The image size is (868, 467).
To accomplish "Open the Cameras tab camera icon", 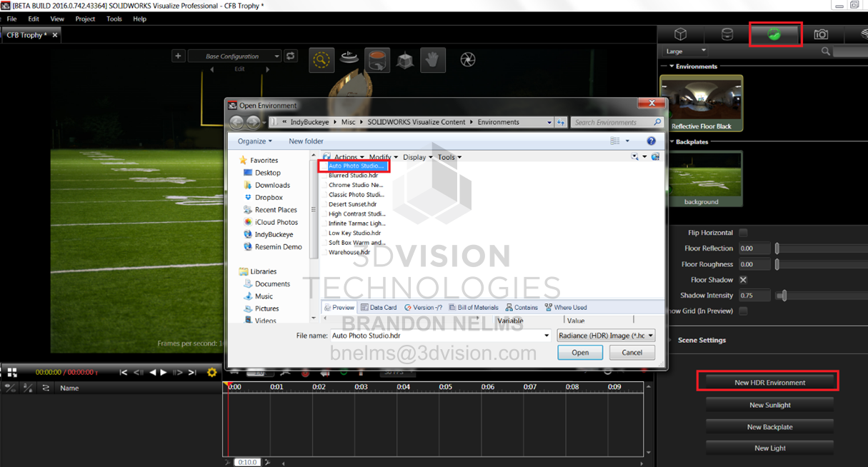I will tap(821, 34).
